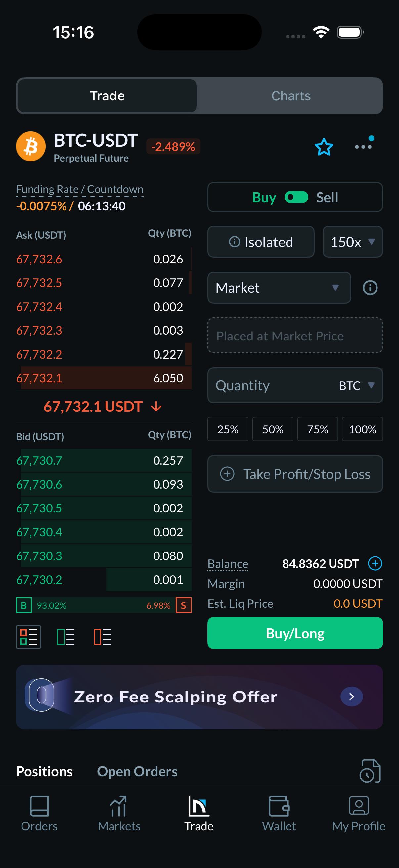Switch to Open Orders tab
The height and width of the screenshot is (868, 399).
tap(137, 771)
